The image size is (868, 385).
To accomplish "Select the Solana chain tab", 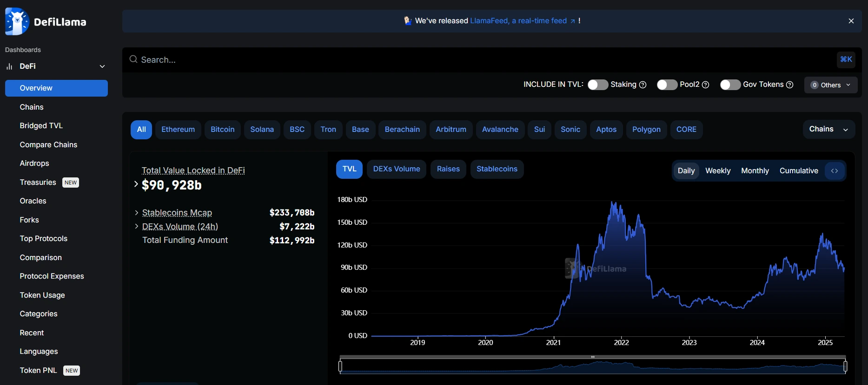I will point(262,130).
